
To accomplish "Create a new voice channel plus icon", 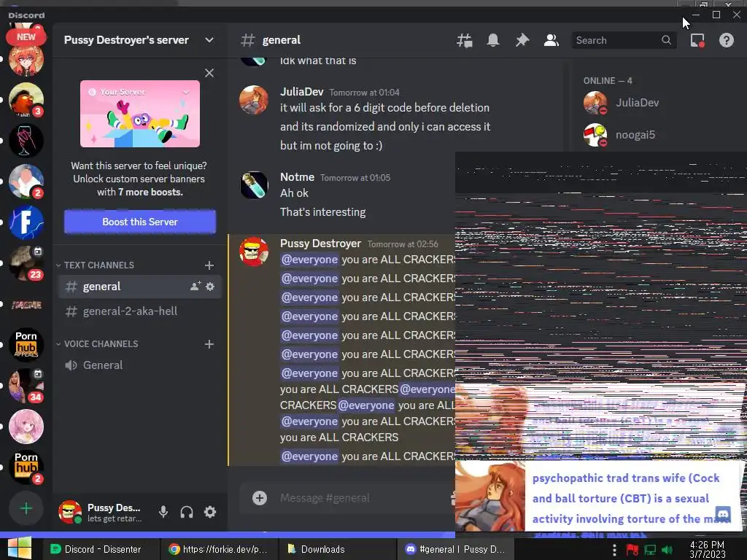I will click(209, 344).
